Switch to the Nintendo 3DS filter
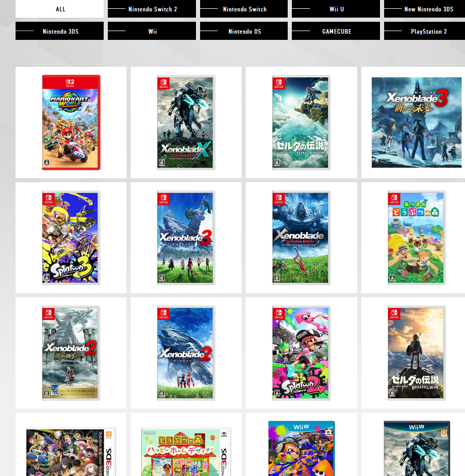This screenshot has height=476, width=465. pos(60,31)
